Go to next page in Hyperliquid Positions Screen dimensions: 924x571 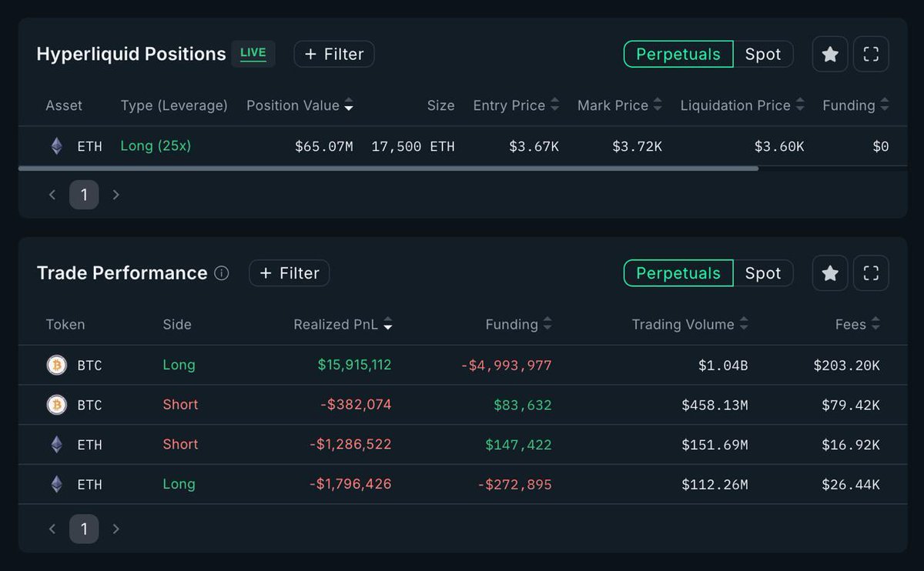click(x=116, y=195)
